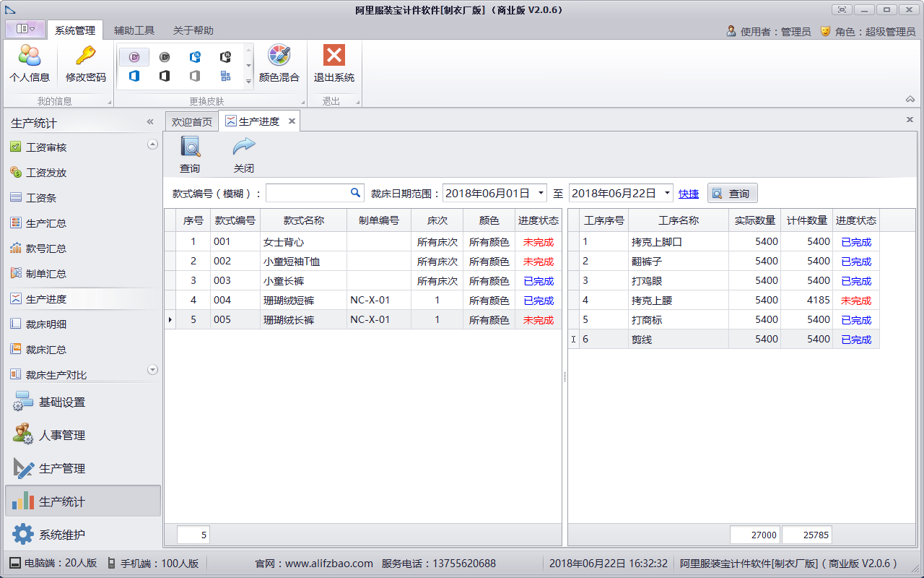924x578 pixels.
Task: Select 裁床明细 in the sidebar
Action: coord(46,324)
